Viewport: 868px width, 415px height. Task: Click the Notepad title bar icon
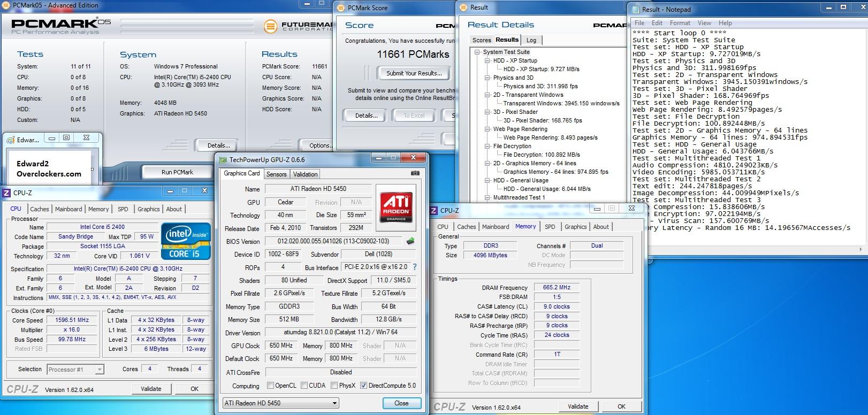635,9
